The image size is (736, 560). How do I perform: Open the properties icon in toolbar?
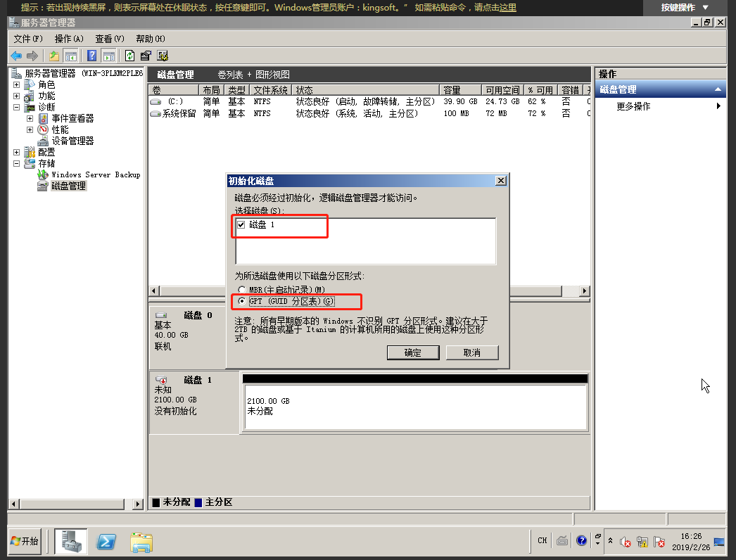[146, 56]
